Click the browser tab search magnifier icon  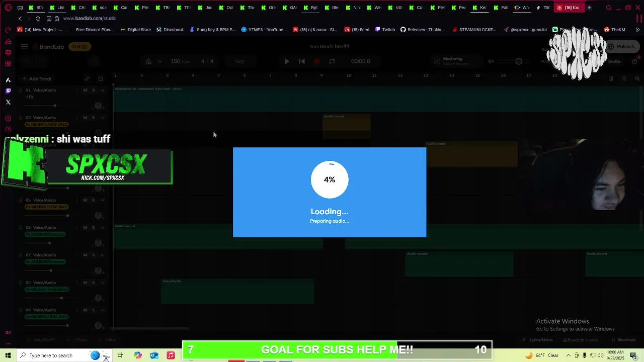(608, 8)
